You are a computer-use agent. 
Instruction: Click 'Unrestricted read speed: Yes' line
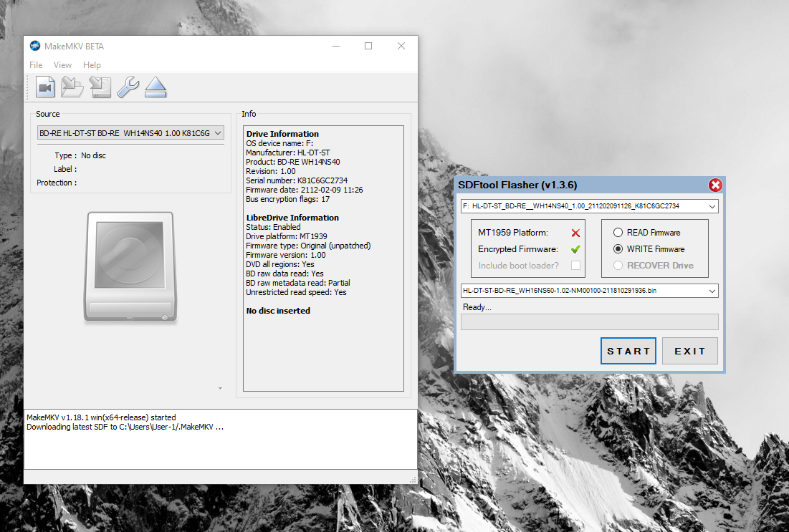coord(296,292)
